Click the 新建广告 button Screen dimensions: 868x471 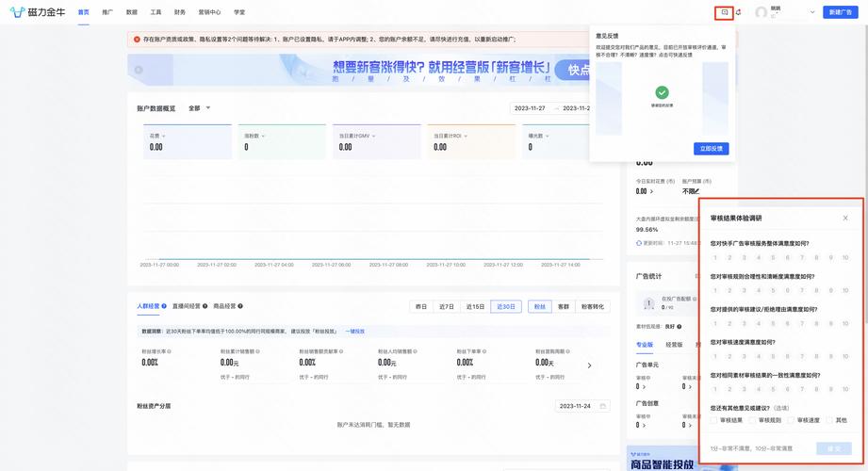coord(841,12)
